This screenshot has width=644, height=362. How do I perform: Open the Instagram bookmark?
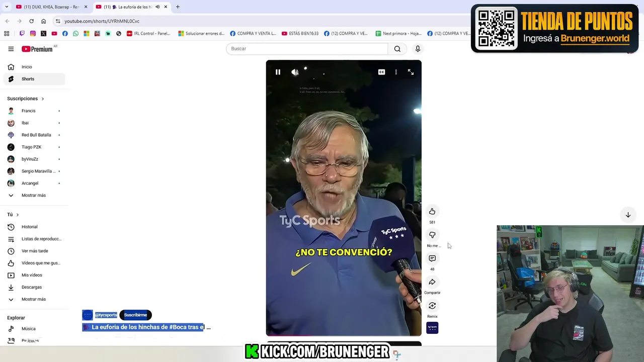pos(33,34)
